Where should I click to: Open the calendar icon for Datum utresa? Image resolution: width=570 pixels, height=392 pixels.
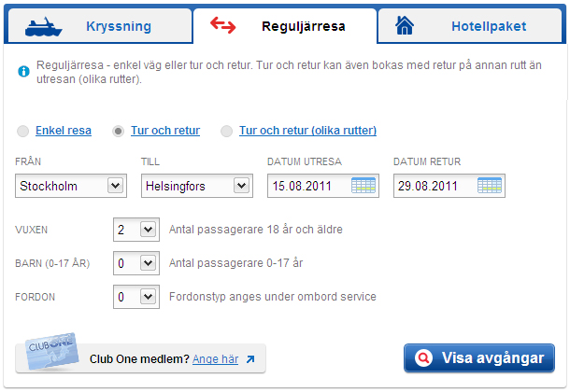coord(363,186)
